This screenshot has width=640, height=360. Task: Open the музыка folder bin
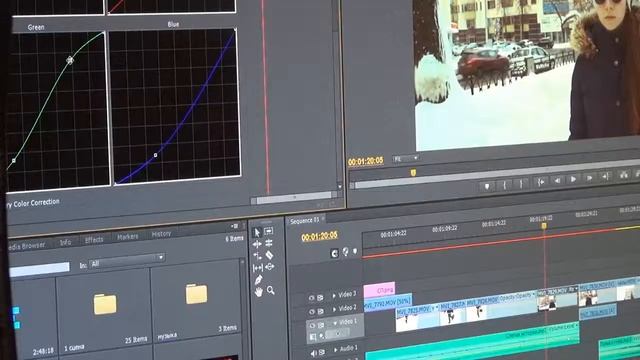click(x=196, y=294)
